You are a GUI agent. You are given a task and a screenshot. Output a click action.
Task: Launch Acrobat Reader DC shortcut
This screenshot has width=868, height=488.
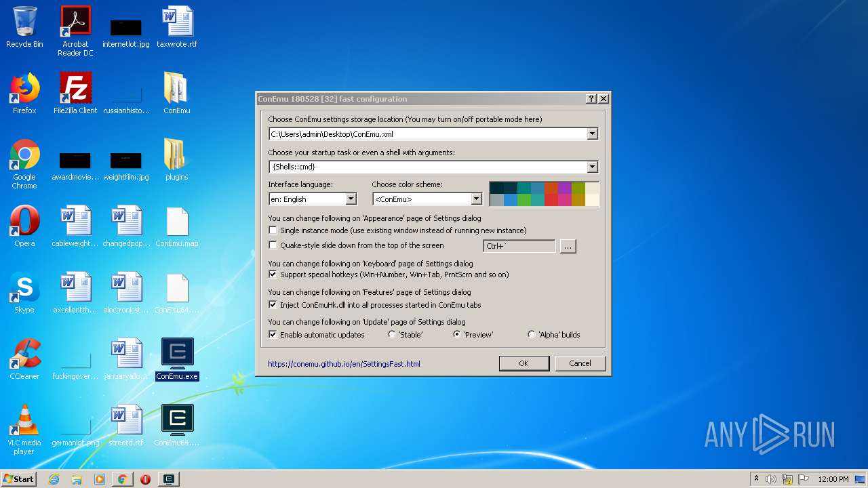(75, 31)
